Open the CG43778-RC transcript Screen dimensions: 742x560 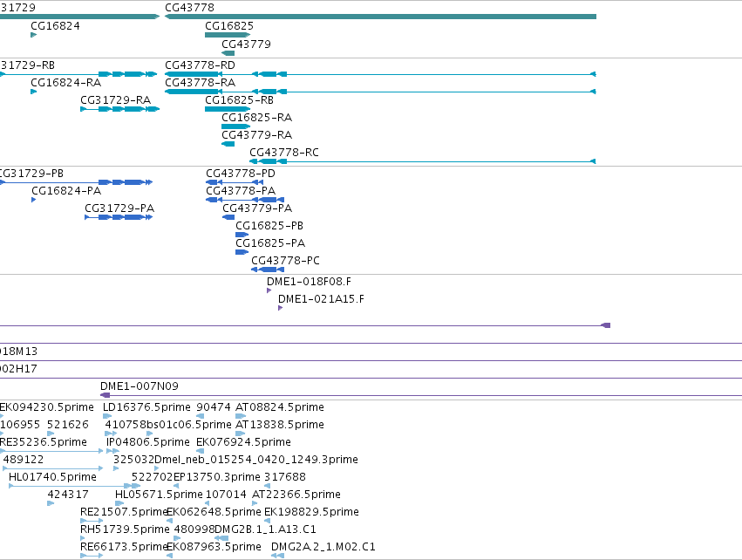[x=422, y=161]
